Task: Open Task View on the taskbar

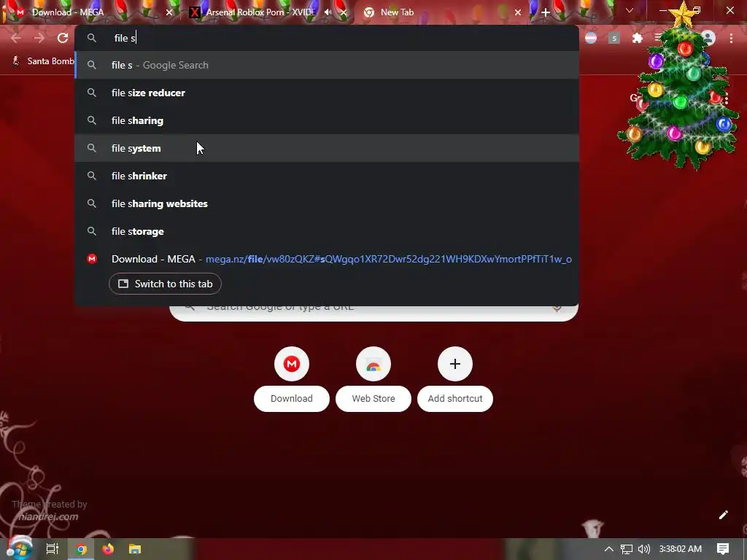Action: (53, 549)
